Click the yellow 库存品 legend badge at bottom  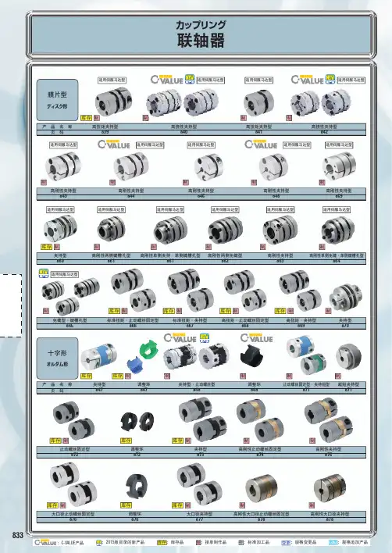pos(162,542)
